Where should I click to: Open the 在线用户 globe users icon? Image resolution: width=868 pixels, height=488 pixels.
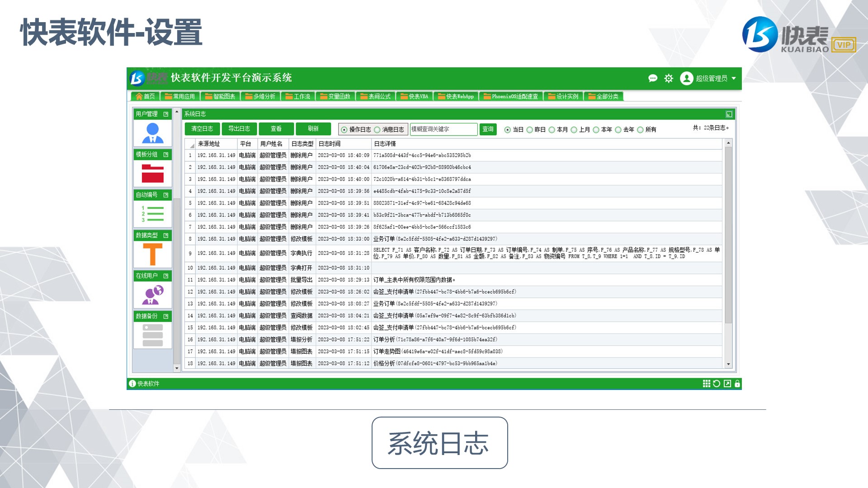click(153, 295)
